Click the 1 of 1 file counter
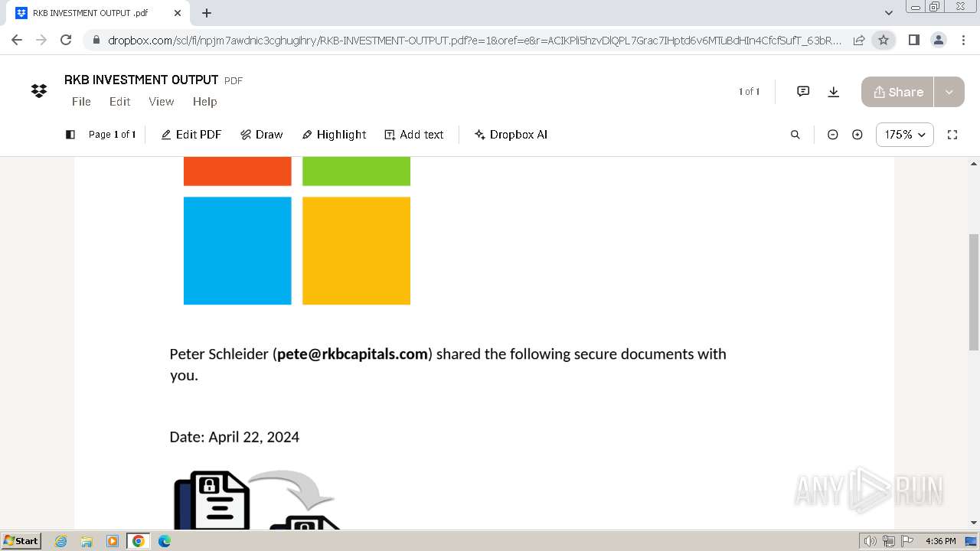Viewport: 980px width, 551px height. point(749,92)
